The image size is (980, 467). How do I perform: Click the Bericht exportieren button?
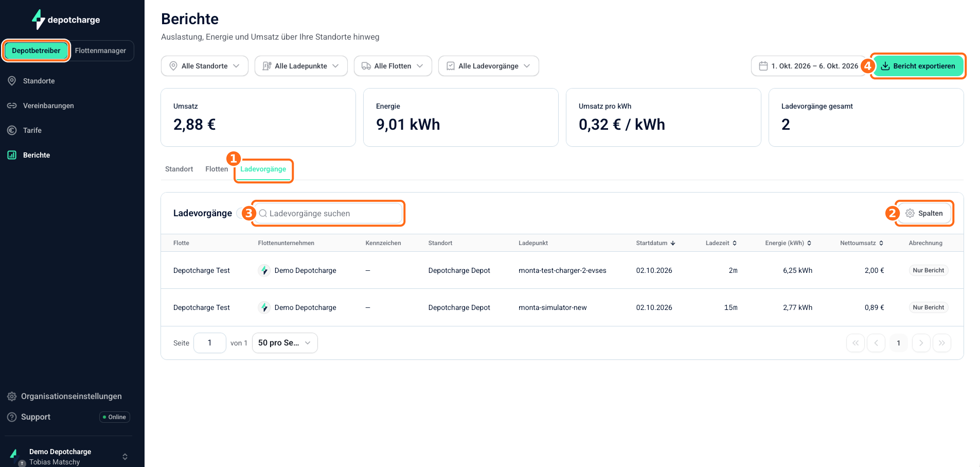(918, 66)
